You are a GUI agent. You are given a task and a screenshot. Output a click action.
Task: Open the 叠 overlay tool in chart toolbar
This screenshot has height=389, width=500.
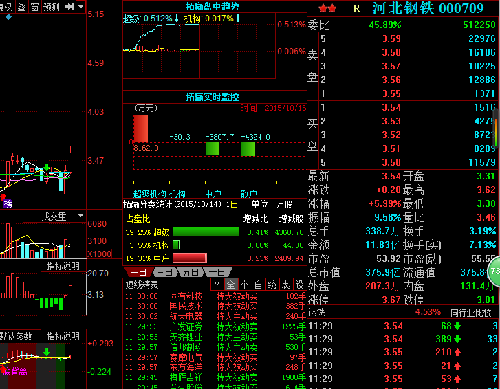pyautogui.click(x=22, y=6)
